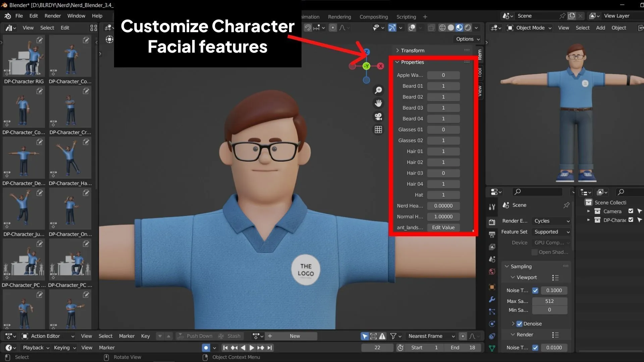Pin the Scene properties panel
644x362 pixels.
coord(567,205)
